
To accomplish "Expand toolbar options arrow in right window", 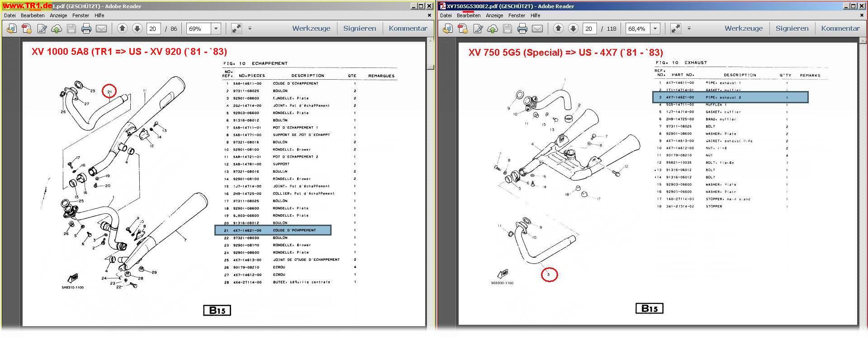I will coord(689,29).
